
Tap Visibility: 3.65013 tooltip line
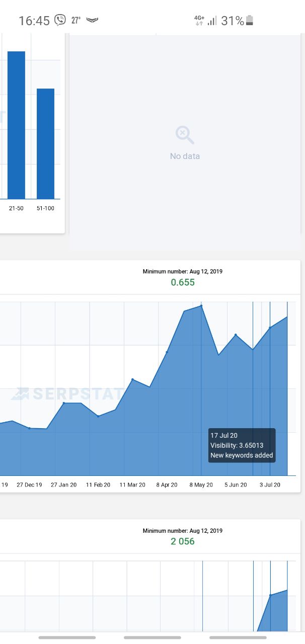(x=237, y=445)
